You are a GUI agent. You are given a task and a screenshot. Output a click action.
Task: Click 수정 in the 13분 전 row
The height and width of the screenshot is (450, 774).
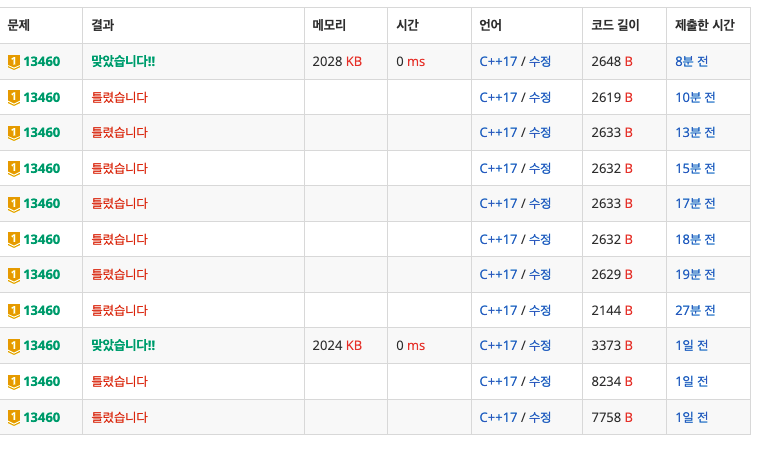pos(540,133)
